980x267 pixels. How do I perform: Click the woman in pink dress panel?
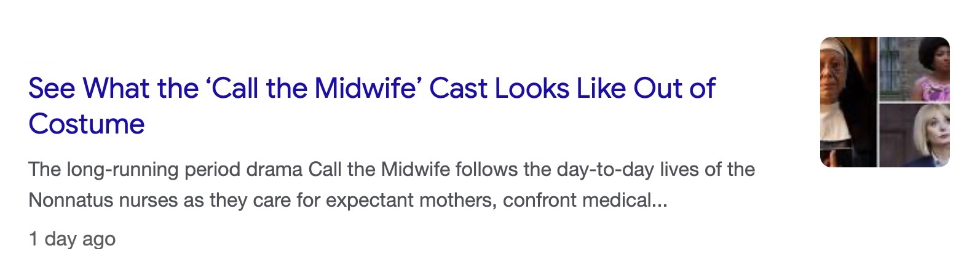(915, 69)
